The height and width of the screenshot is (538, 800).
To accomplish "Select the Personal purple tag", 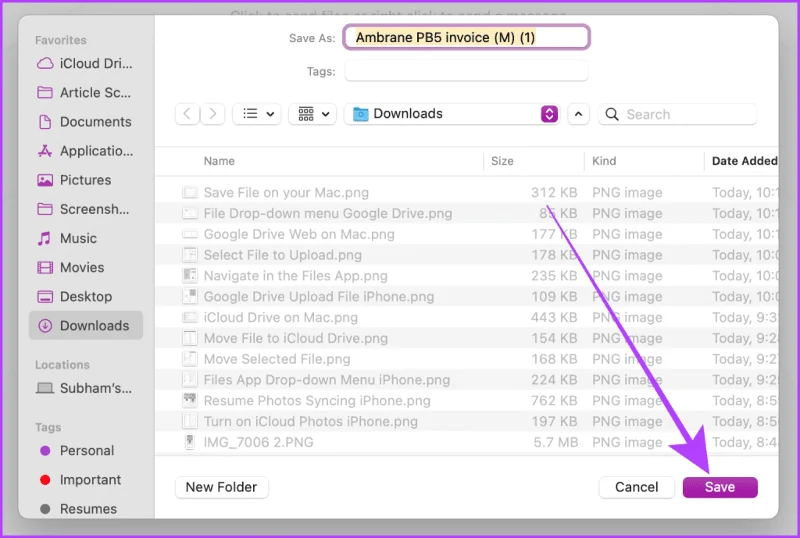I will tap(85, 450).
